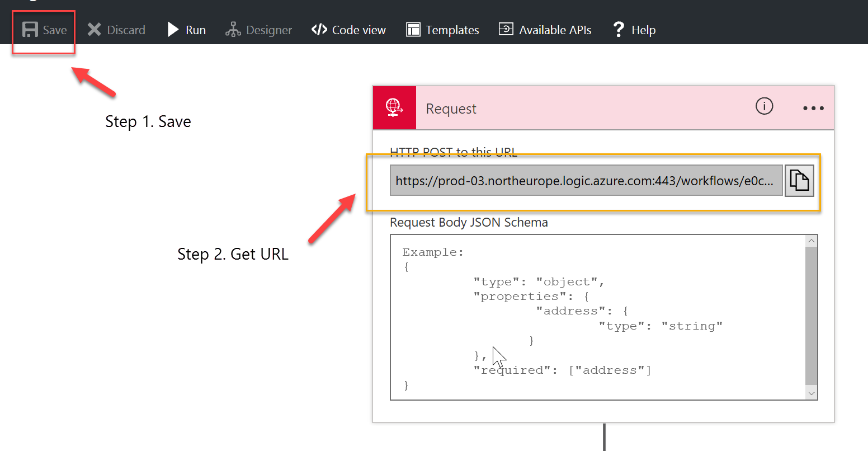Open Code view using the brackets icon
868x451 pixels.
click(x=319, y=29)
